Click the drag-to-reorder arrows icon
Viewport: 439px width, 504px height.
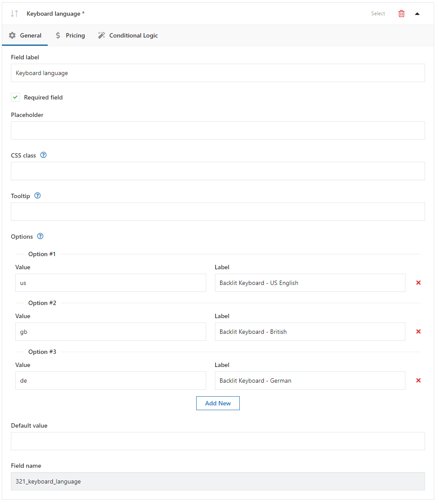pyautogui.click(x=14, y=14)
